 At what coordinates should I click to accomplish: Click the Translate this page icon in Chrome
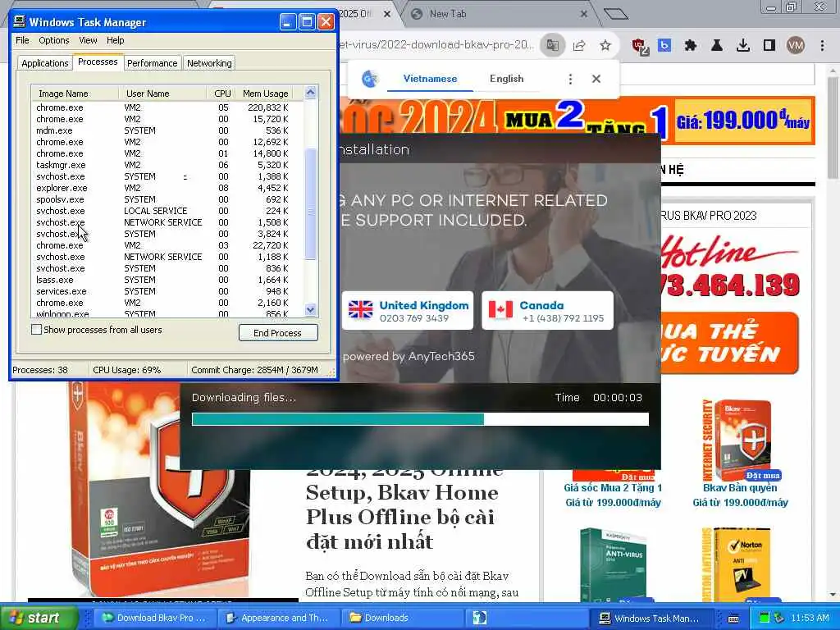pyautogui.click(x=552, y=45)
